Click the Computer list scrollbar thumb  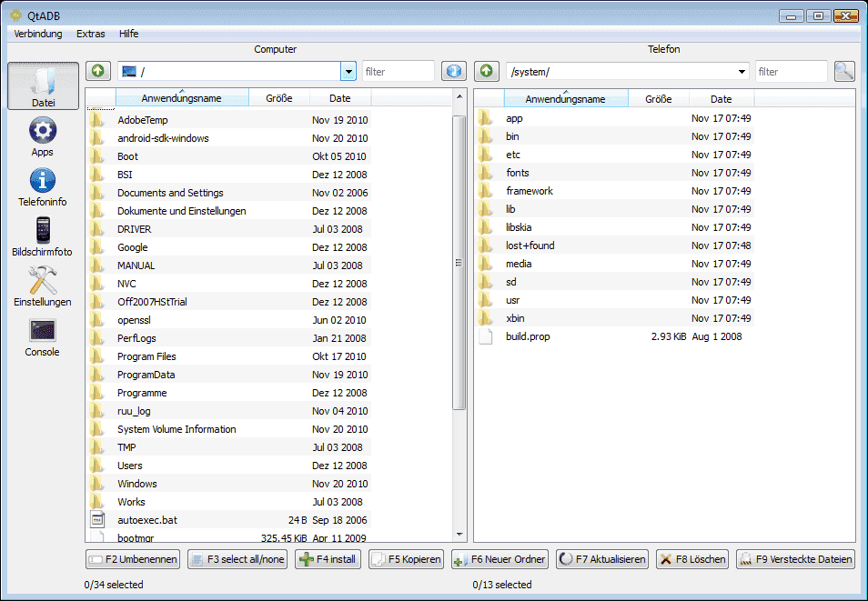459,263
